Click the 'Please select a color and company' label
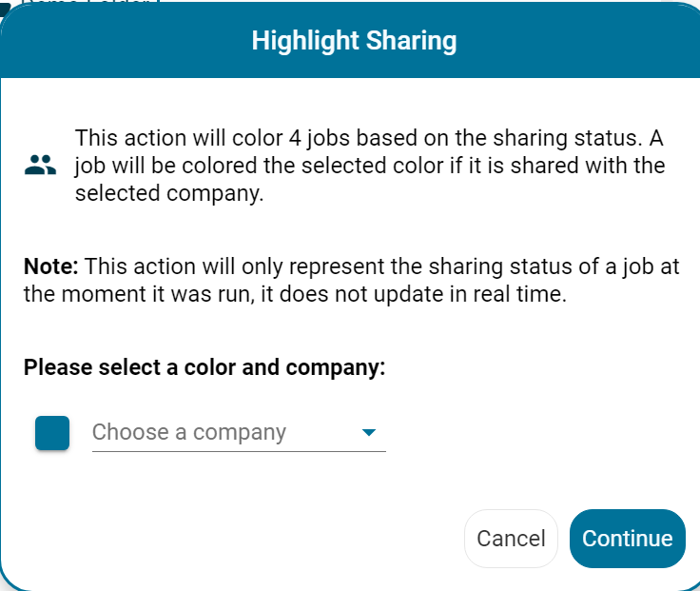This screenshot has width=700, height=591. 204,367
